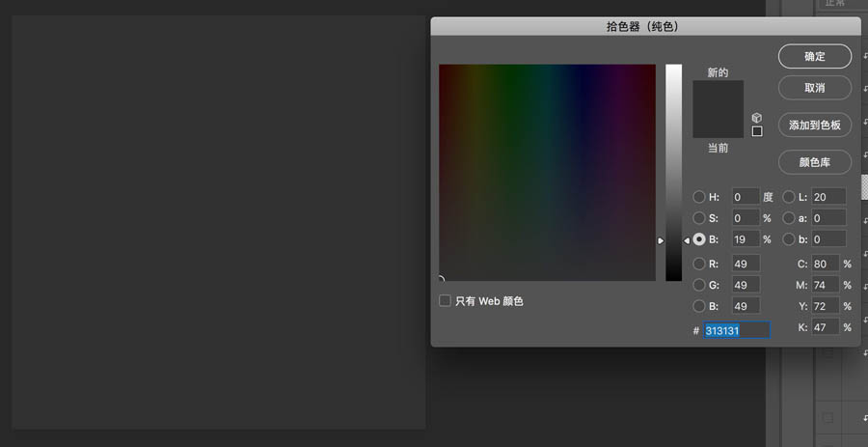Screen dimensions: 868x447
Task: Click the web-safe color cube icon
Action: coord(757,118)
